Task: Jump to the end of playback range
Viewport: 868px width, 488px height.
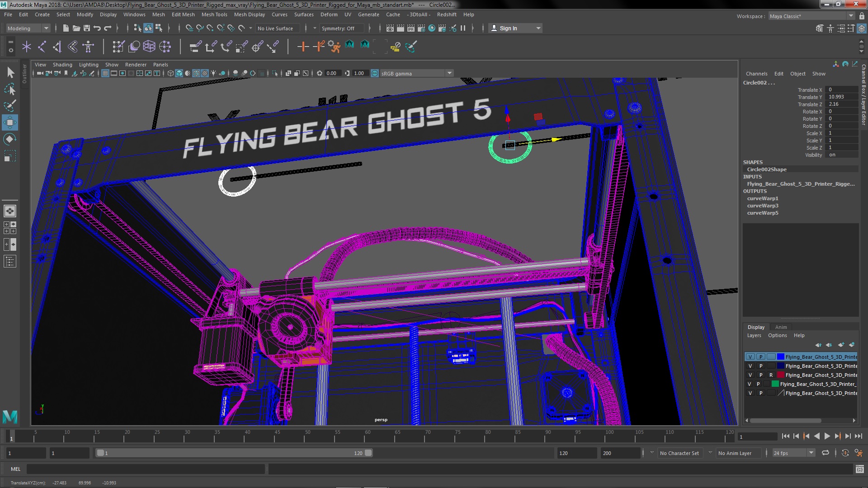Action: [859, 436]
